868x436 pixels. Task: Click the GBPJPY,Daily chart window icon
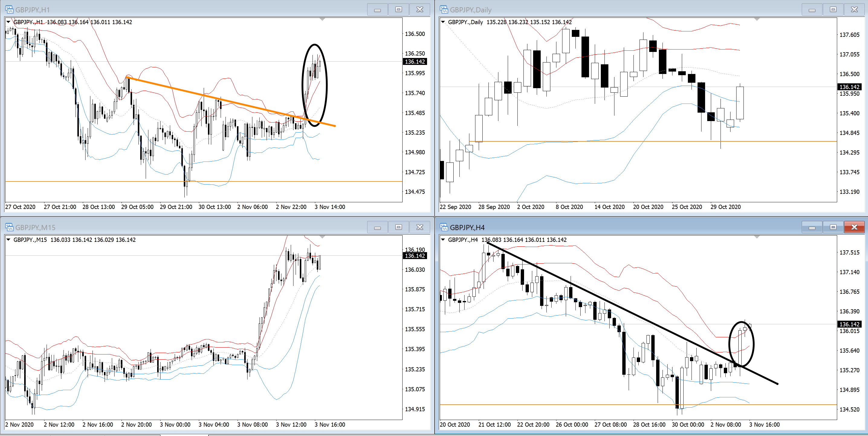(x=444, y=9)
